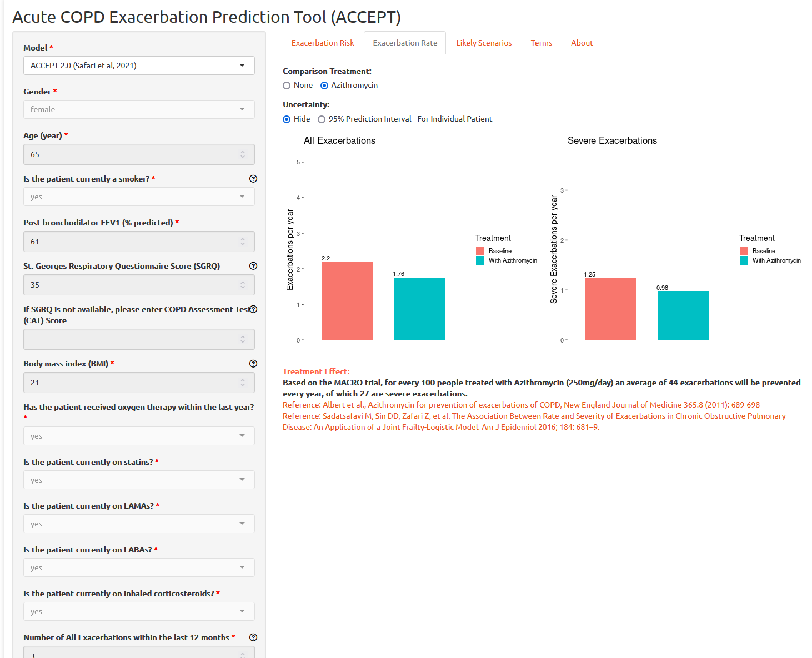The width and height of the screenshot is (812, 658).
Task: Select None comparison treatment
Action: coord(287,86)
